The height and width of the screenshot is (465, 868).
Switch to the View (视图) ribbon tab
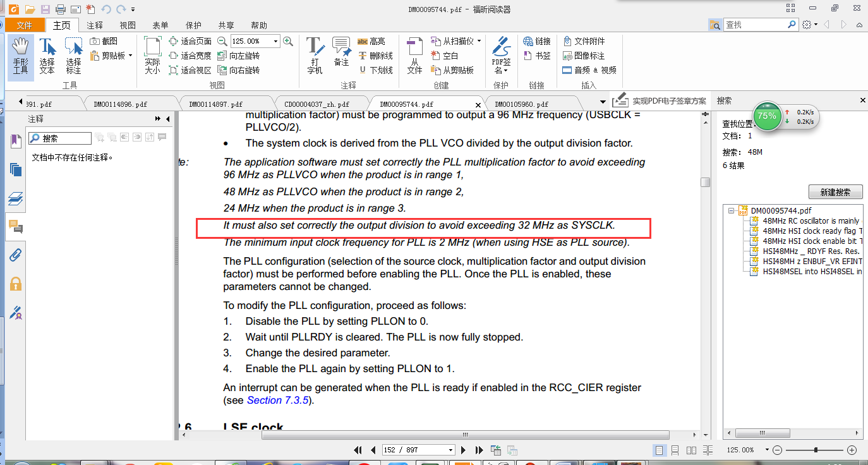pos(128,25)
